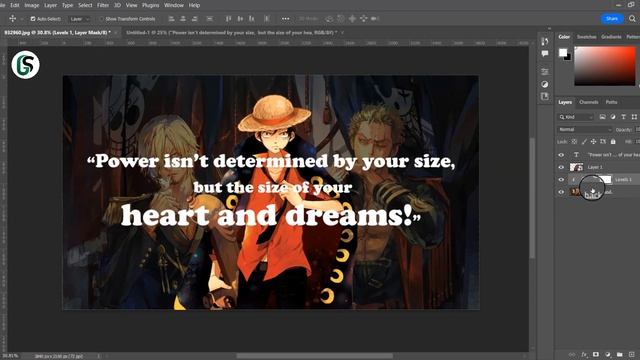
Task: Click the align vertical centers icon
Action: tap(240, 19)
